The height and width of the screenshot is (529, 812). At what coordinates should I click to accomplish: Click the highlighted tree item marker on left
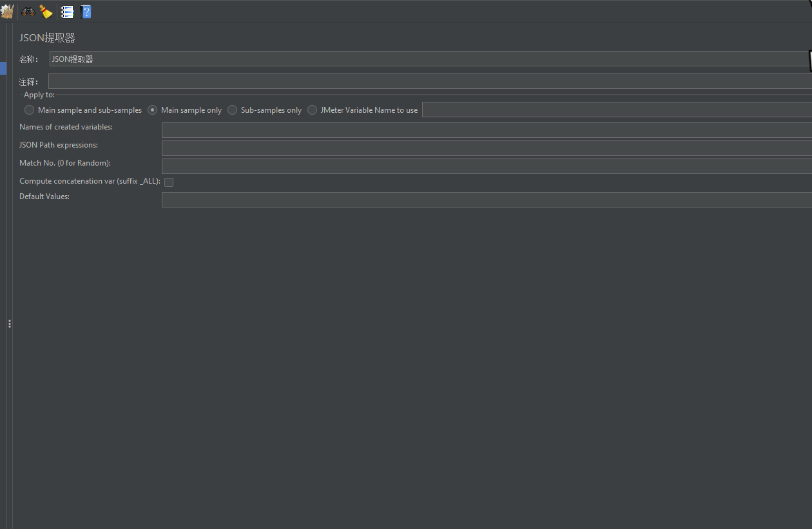[3, 68]
